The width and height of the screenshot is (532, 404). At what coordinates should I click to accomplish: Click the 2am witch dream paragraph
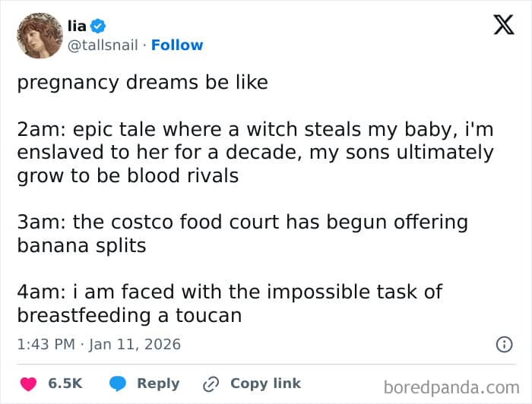point(255,153)
